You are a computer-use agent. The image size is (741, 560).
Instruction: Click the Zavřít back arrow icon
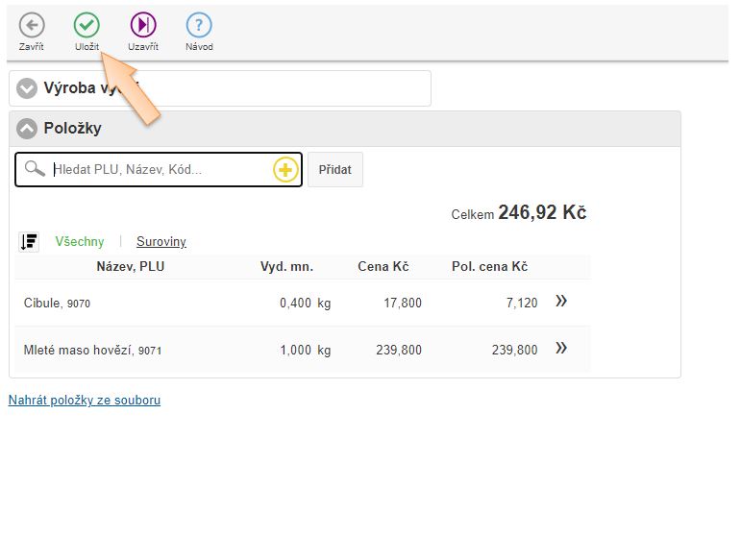coord(32,26)
